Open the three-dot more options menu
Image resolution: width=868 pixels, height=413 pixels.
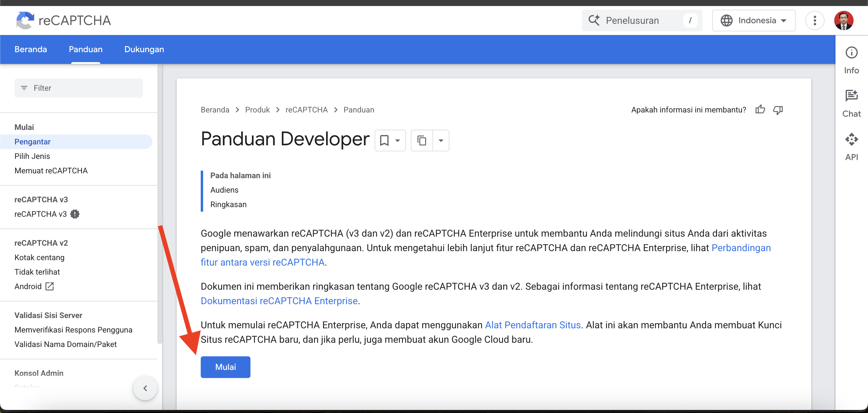(x=814, y=20)
